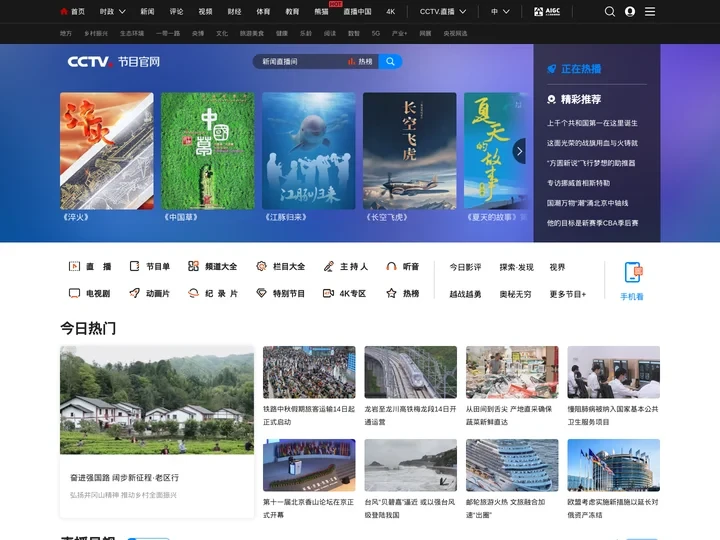The width and height of the screenshot is (720, 540).
Task: Open the search magnifier in the top bar
Action: [x=609, y=11]
